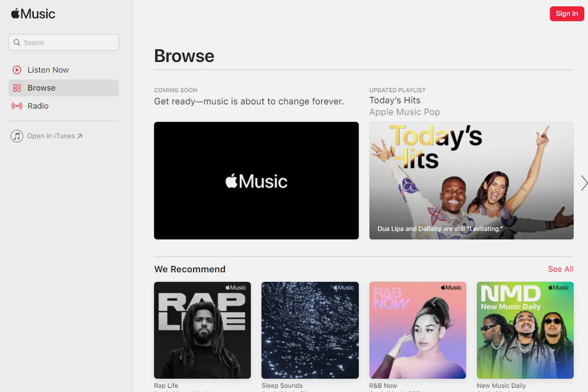The width and height of the screenshot is (588, 392).
Task: Click the 'UPDATED PLAYLIST' label
Action: click(x=398, y=90)
